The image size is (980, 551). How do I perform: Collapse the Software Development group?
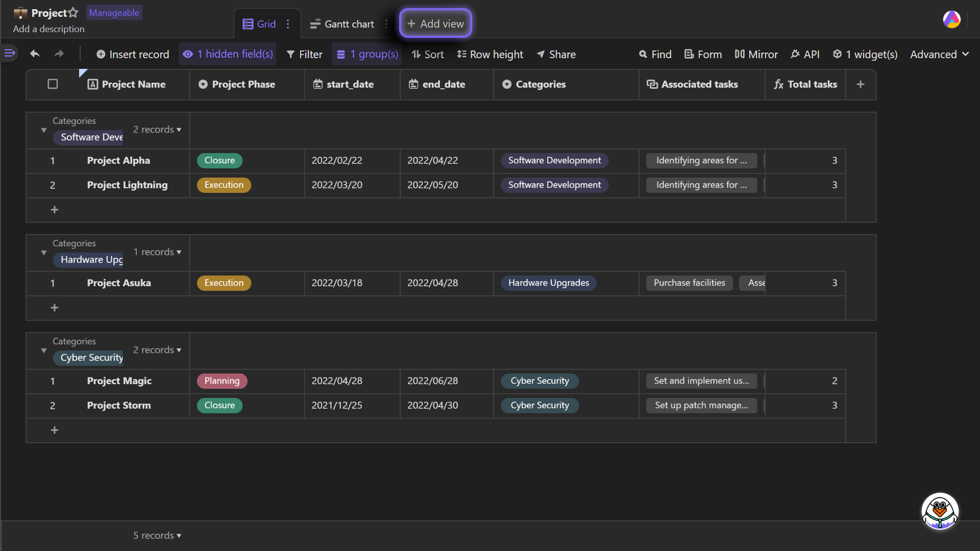(44, 130)
